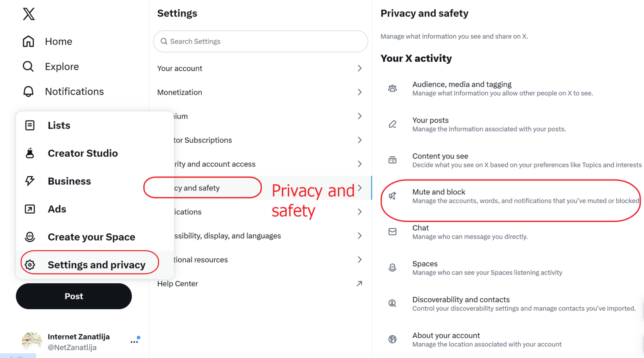Select the Business lightning icon
This screenshot has width=644, height=358.
[x=30, y=181]
